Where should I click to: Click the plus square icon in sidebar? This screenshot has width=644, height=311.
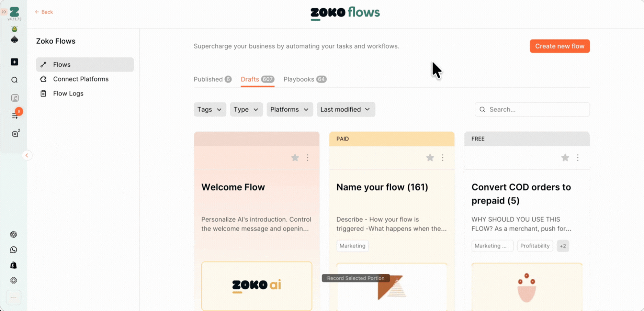(14, 62)
